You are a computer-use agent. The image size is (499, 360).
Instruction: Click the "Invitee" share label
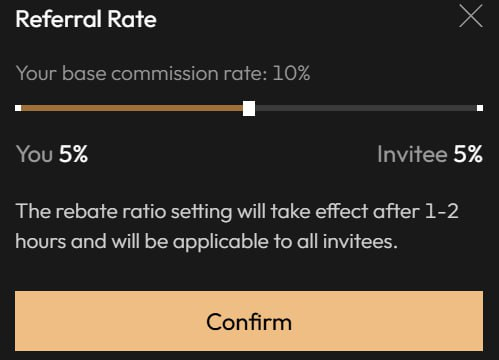point(412,154)
